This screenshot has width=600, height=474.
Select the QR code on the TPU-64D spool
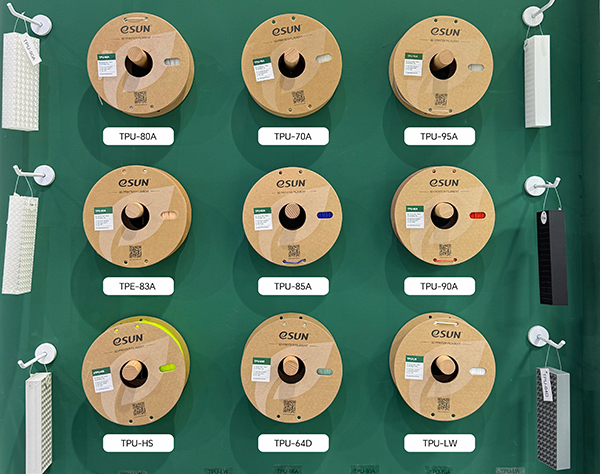pos(289,406)
